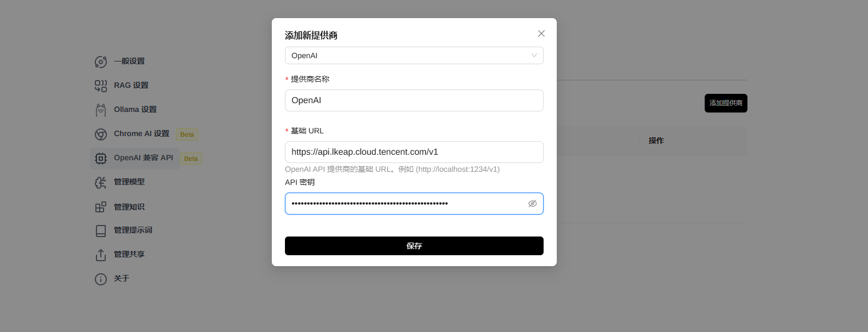Close the add new provider dialog
Image resolution: width=868 pixels, height=332 pixels.
point(541,33)
